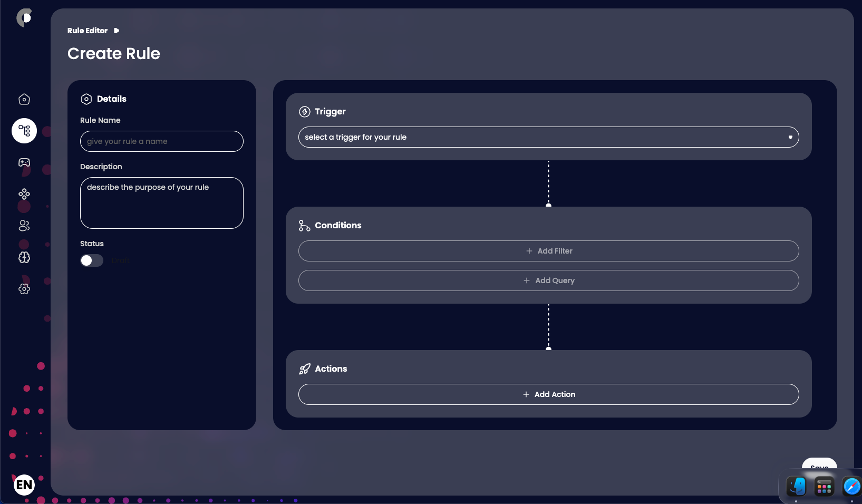This screenshot has height=504, width=862.
Task: Add a query to Conditions
Action: 548,280
